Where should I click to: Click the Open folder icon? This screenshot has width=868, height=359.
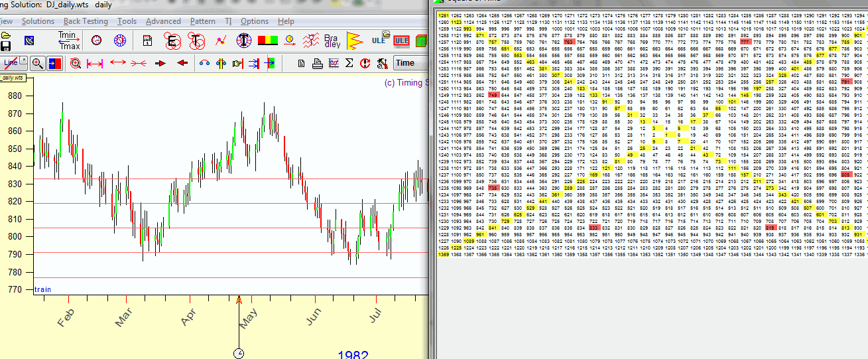pyautogui.click(x=5, y=35)
